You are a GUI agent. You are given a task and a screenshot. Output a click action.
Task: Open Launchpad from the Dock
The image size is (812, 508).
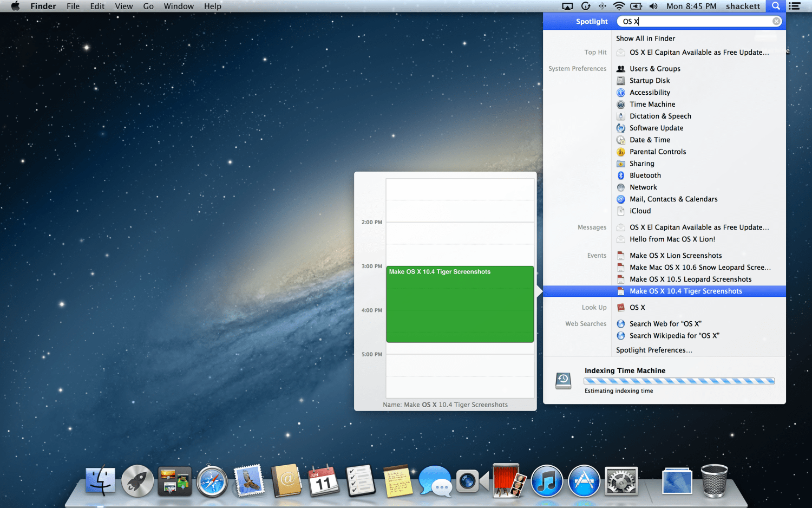click(x=137, y=480)
